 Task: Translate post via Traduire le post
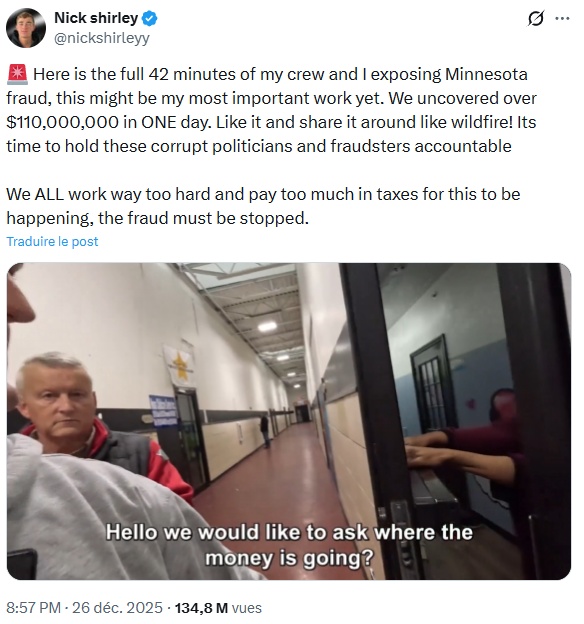[x=52, y=242]
